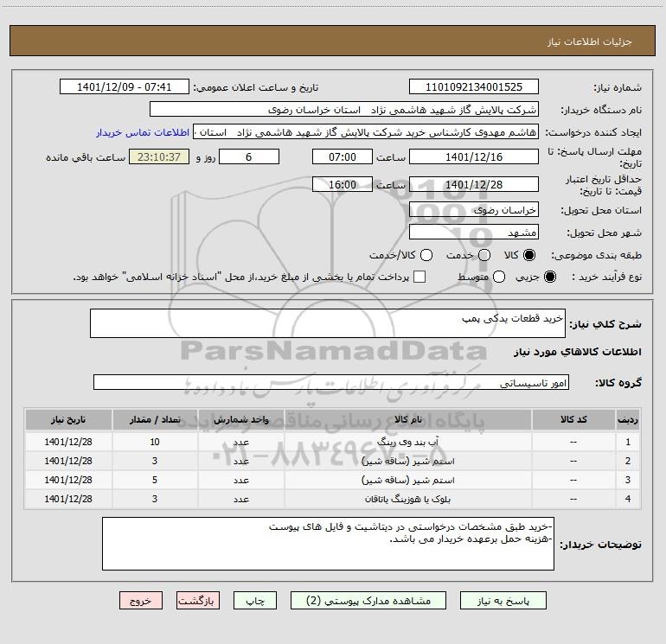Click the ردیف column header

[628, 419]
